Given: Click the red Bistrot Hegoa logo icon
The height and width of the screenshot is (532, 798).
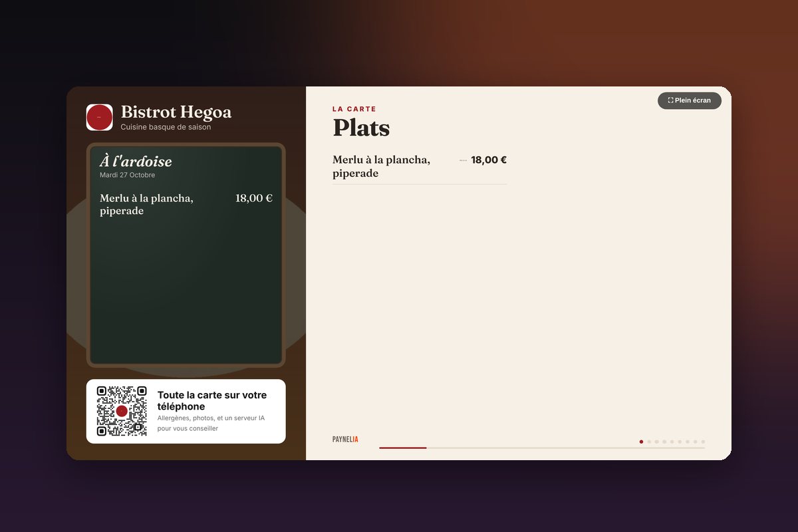Looking at the screenshot, I should point(99,117).
